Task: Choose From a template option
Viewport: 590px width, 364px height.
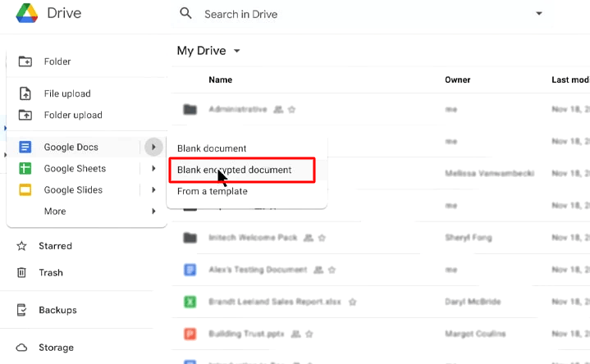Action: tap(212, 191)
